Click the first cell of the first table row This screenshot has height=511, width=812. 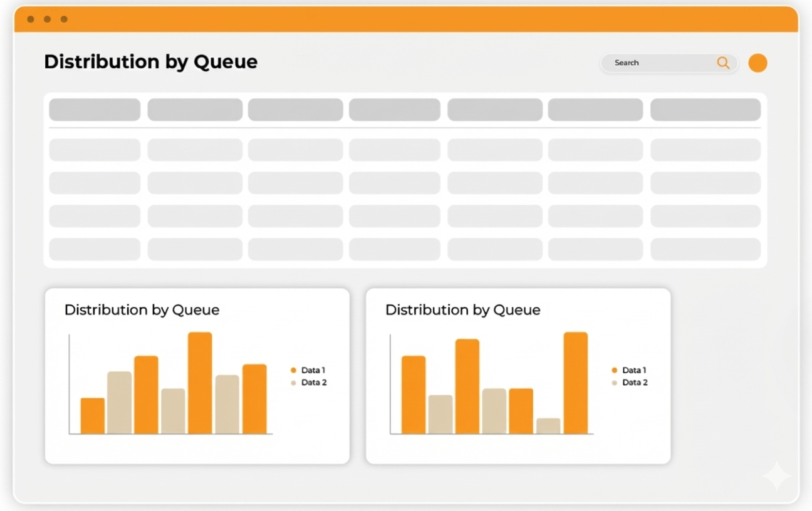pyautogui.click(x=95, y=150)
